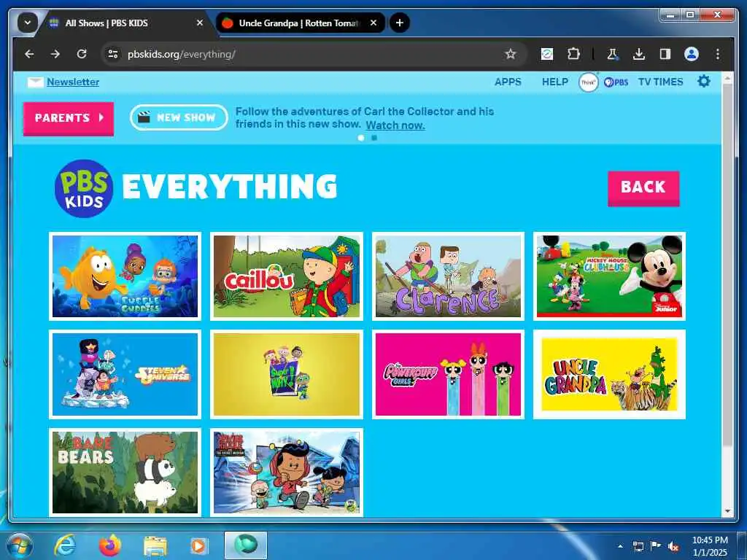
Task: Toggle the browser side panel
Action: pyautogui.click(x=665, y=54)
